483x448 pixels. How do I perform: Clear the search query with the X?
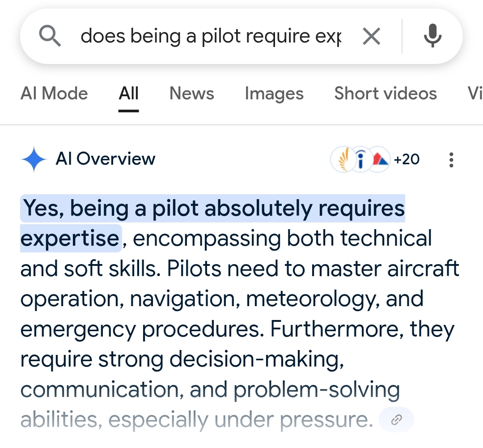[x=372, y=36]
